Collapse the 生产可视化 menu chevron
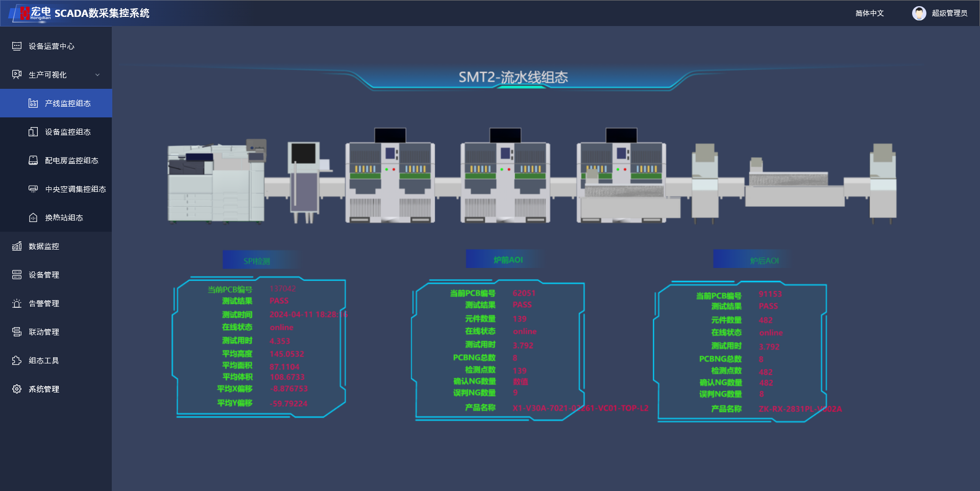The height and width of the screenshot is (491, 980). [x=97, y=75]
